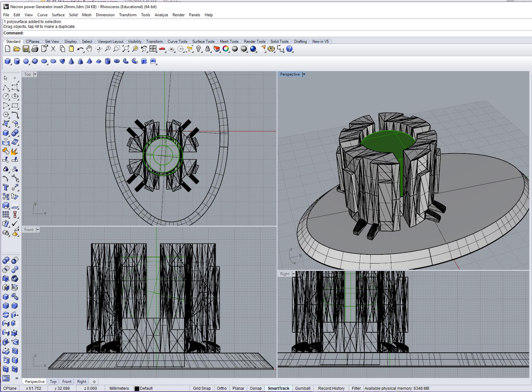The image size is (532, 392).
Task: Switch to the Curve Tools toolbar tab
Action: (x=177, y=42)
